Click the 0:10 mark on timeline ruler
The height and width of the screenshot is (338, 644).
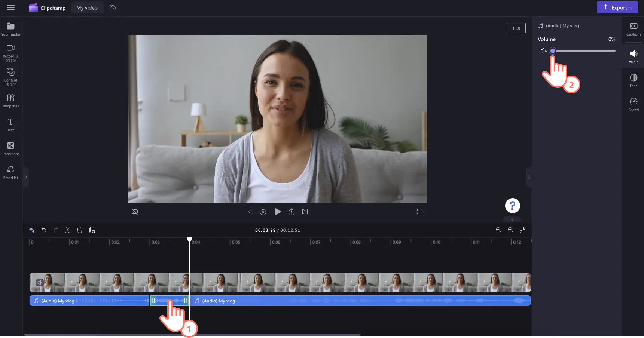(x=436, y=242)
